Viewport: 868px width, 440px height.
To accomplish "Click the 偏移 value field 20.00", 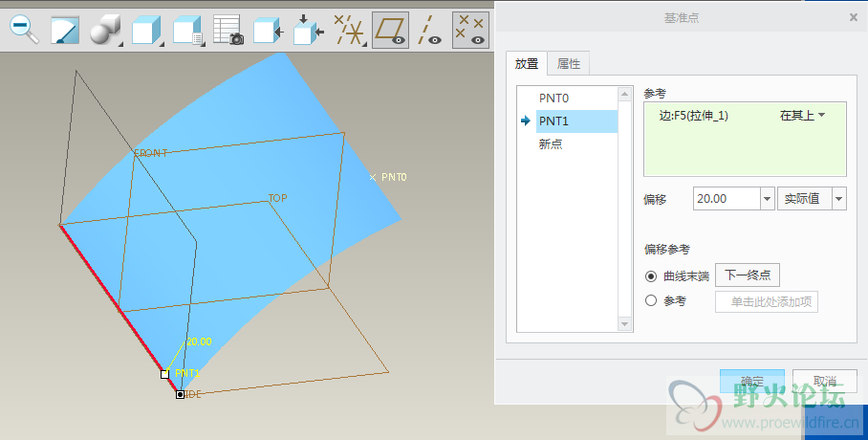I will pyautogui.click(x=727, y=198).
